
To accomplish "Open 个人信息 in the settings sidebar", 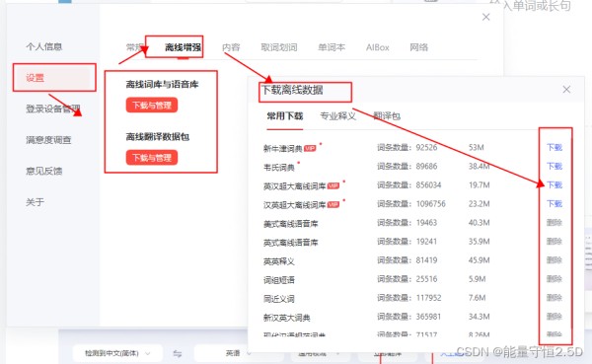I will 43,46.
